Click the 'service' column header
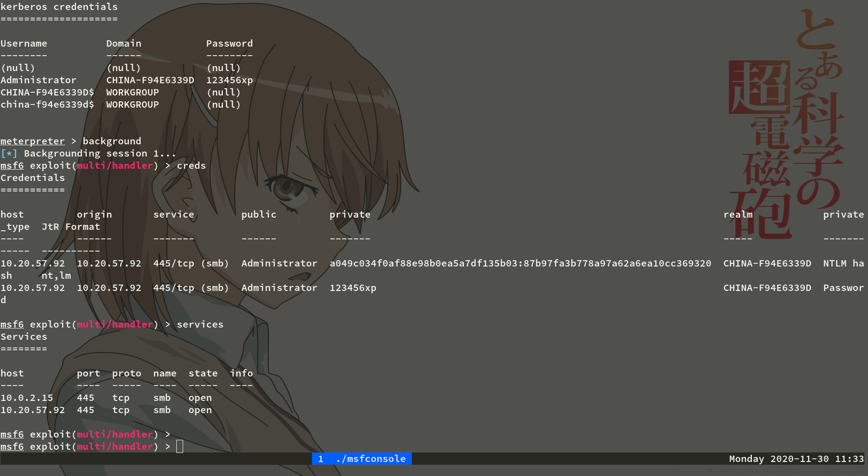Screen dimensions: 868x476 [174, 214]
